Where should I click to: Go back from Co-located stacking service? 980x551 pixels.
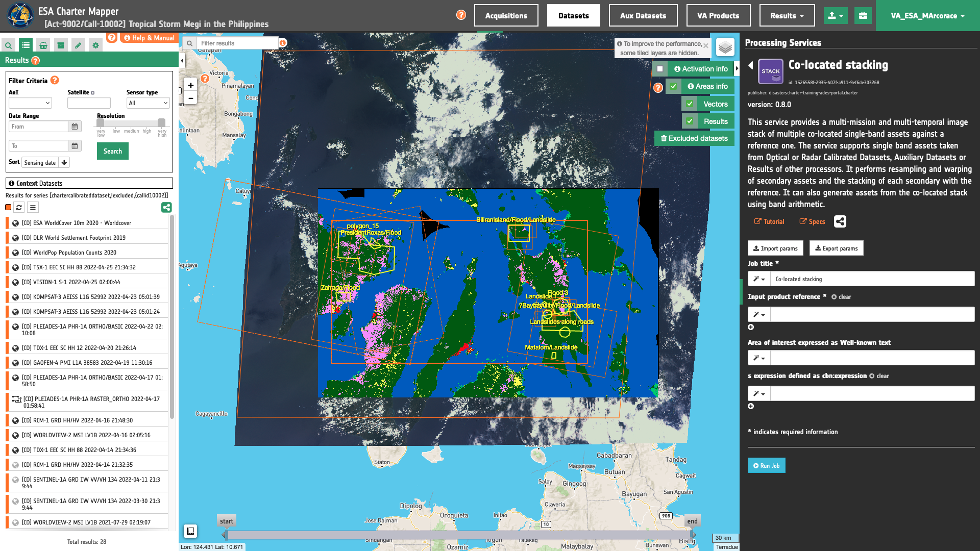(x=751, y=65)
